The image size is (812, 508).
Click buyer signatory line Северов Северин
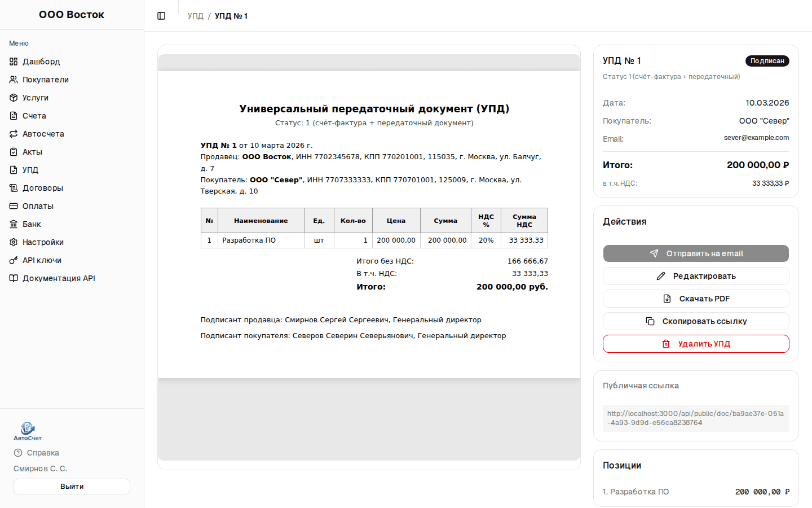tap(353, 336)
